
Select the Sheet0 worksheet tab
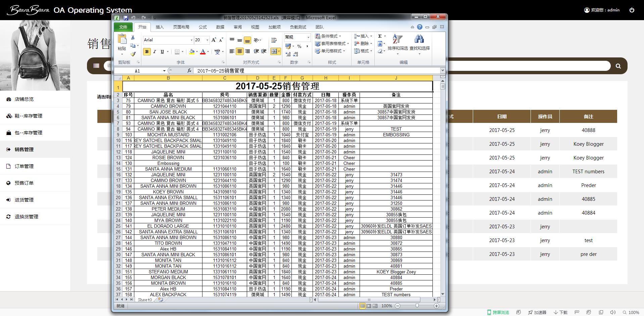coord(145,300)
